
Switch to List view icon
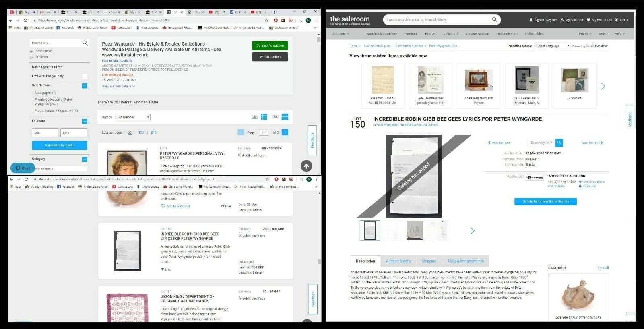point(264,117)
